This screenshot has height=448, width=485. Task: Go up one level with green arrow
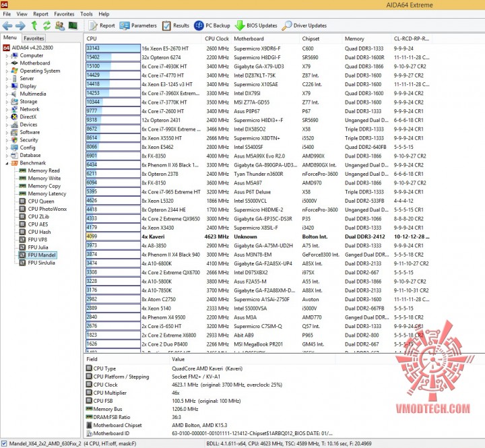coord(34,26)
